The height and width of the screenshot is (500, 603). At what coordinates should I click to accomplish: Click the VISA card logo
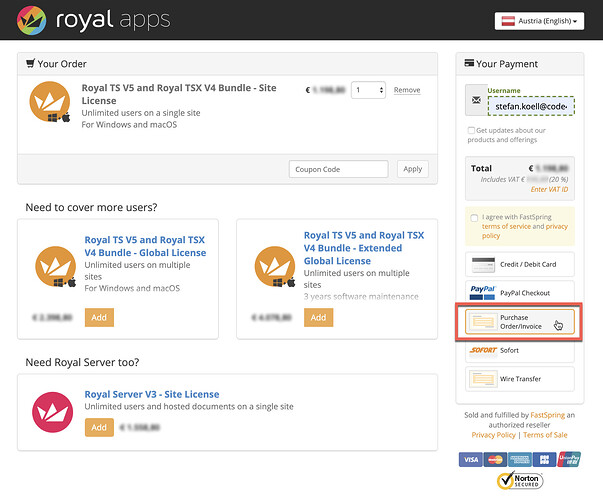click(470, 459)
